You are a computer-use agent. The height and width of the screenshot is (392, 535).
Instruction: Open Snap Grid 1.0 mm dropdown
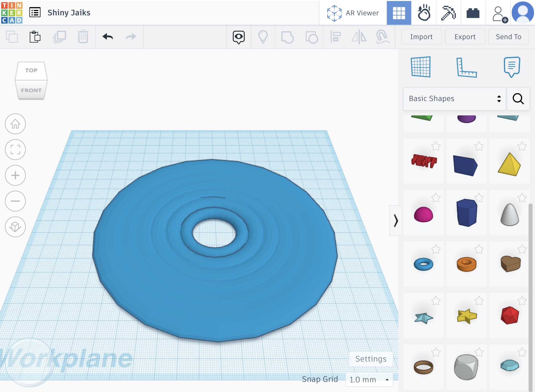tap(369, 379)
